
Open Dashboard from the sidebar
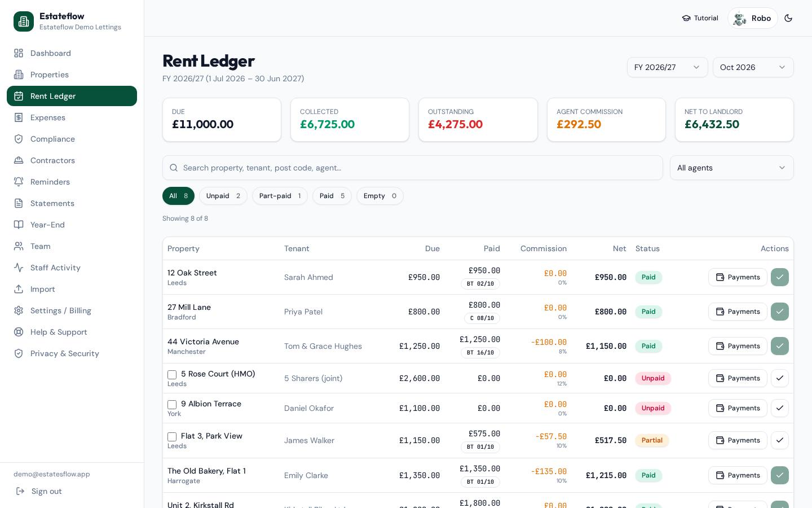72,53
